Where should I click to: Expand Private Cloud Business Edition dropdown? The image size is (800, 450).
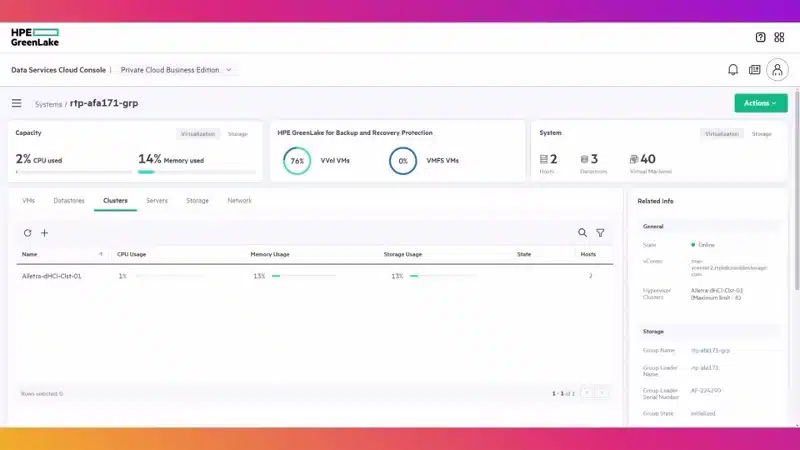coord(176,70)
